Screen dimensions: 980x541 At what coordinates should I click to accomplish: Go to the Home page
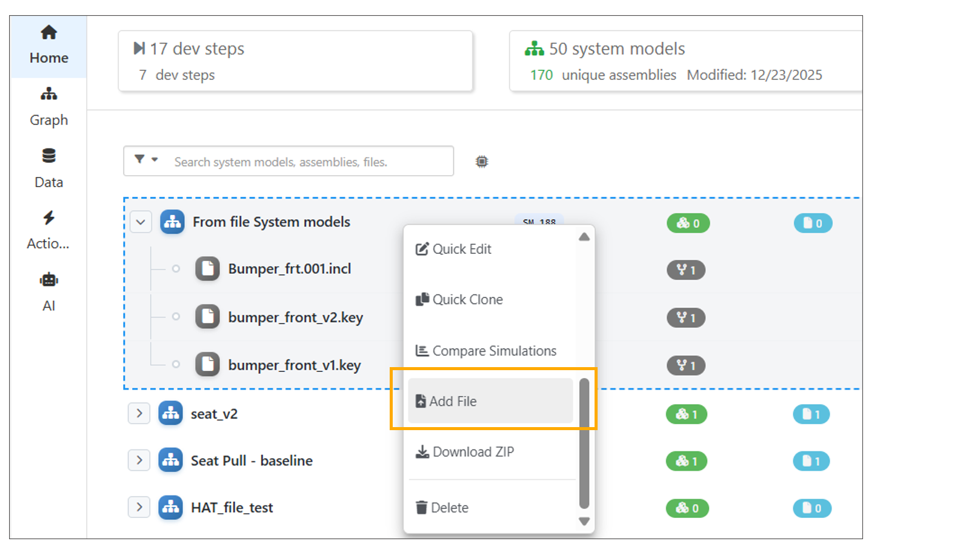(x=48, y=45)
